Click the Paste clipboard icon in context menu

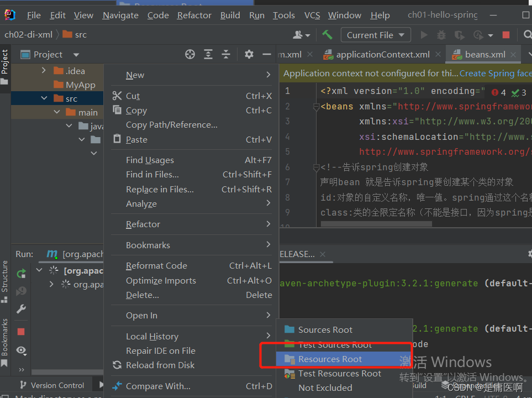click(117, 139)
